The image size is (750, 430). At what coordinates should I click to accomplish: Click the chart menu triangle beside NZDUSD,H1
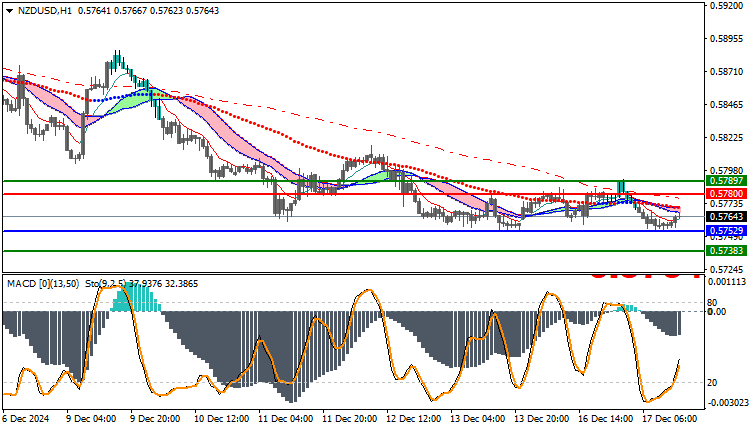click(x=10, y=11)
